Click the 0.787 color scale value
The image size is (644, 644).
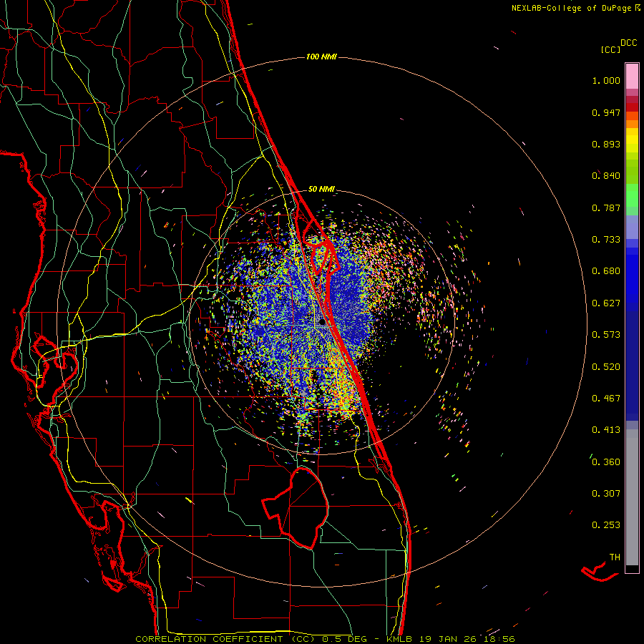pyautogui.click(x=606, y=208)
